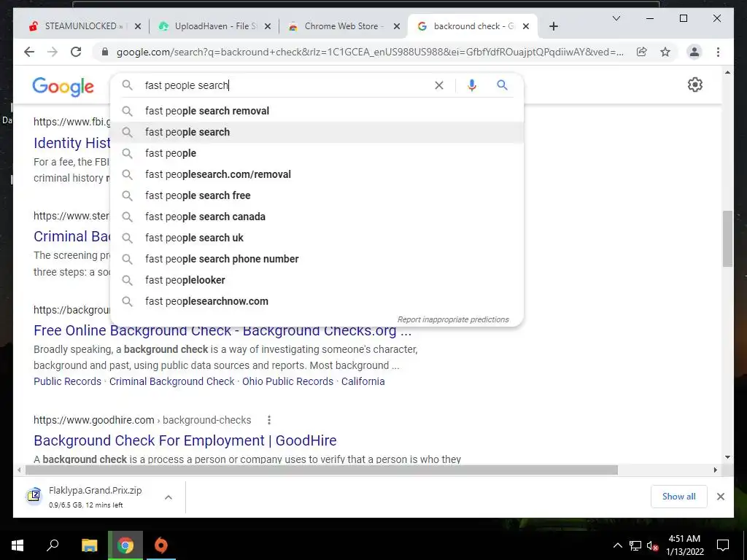
Task: Click the horizontal scrollbar thumb
Action: [x=322, y=470]
